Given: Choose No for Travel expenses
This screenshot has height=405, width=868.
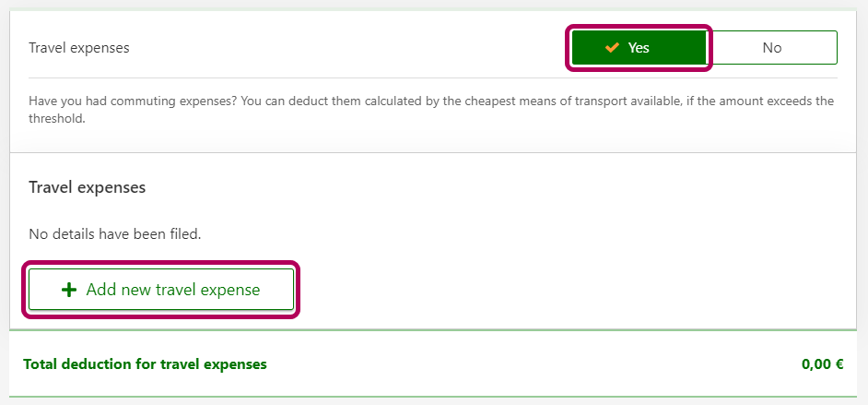Looking at the screenshot, I should (x=771, y=48).
